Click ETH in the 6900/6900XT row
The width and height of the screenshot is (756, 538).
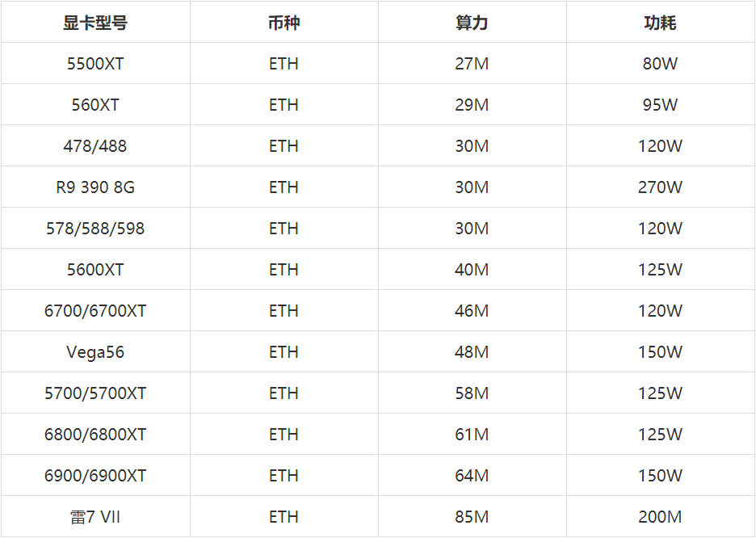pos(283,476)
